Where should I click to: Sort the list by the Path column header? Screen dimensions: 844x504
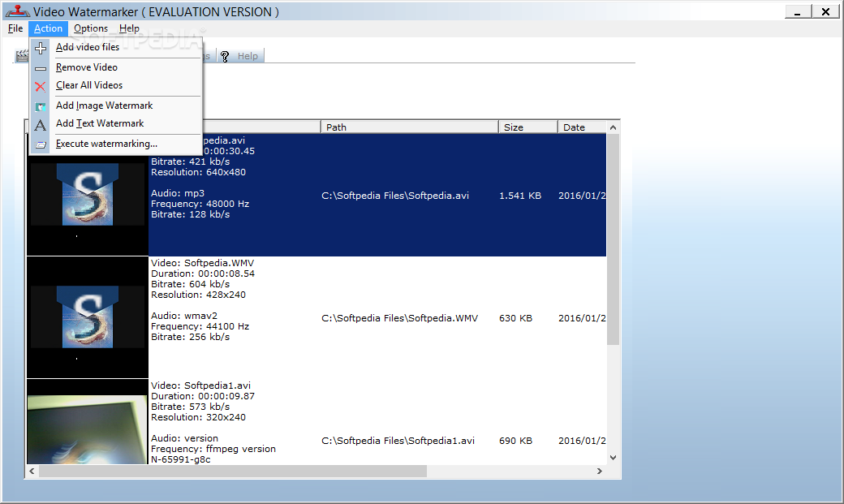click(x=410, y=127)
